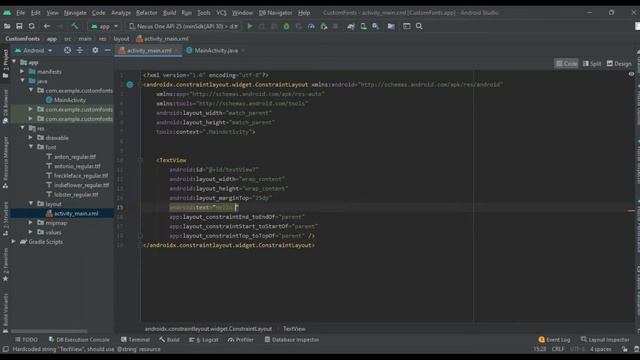Open the Nexus One device selector dropdown
The height and width of the screenshot is (360, 640).
pyautogui.click(x=184, y=26)
